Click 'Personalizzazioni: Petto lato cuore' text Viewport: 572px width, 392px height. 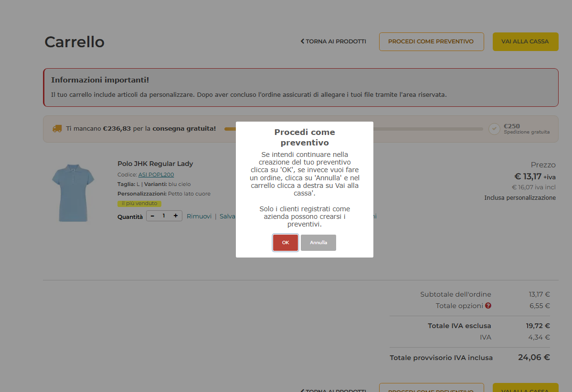tap(164, 194)
